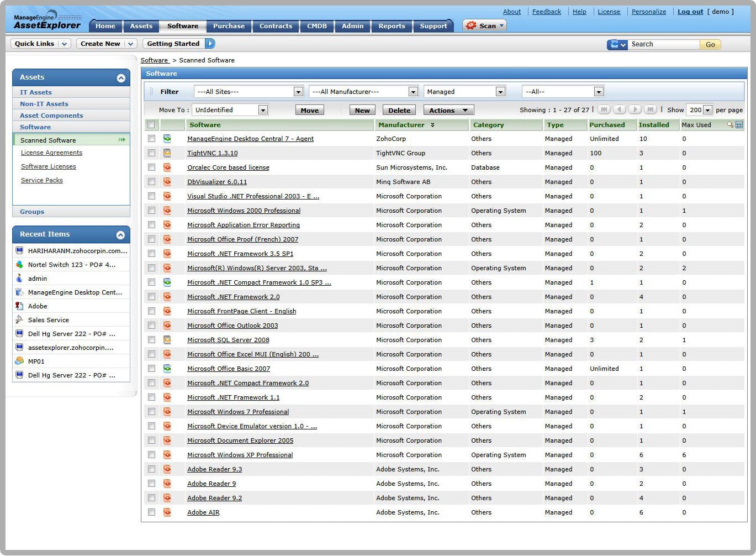756x556 pixels.
Task: Collapse the Recent Items panel
Action: (121, 235)
